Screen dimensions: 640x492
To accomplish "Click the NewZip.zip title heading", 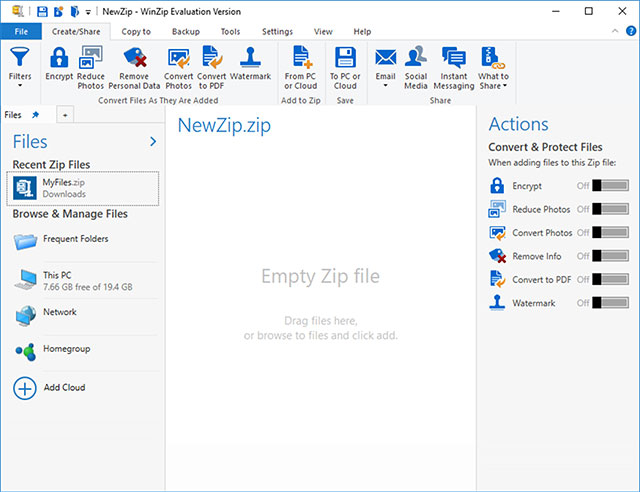I will click(224, 125).
